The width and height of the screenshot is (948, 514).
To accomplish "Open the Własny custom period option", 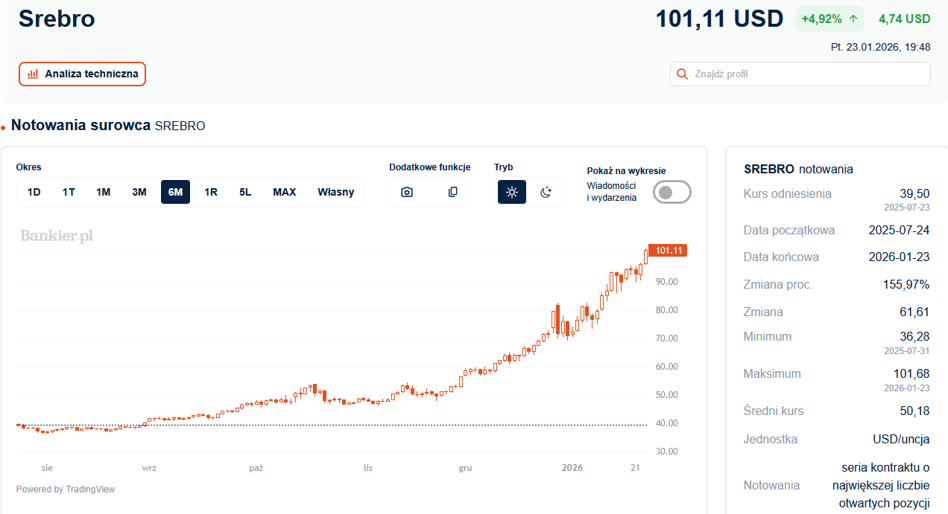I will point(336,192).
